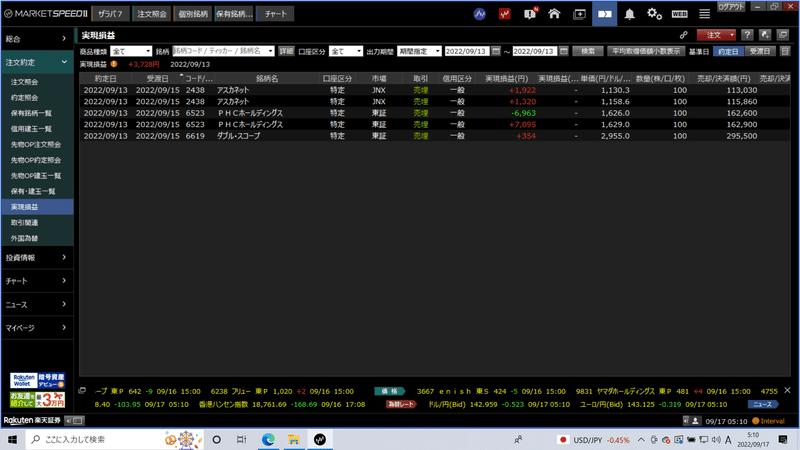Switch to the チャート top tab
The width and height of the screenshot is (800, 450).
pos(276,14)
